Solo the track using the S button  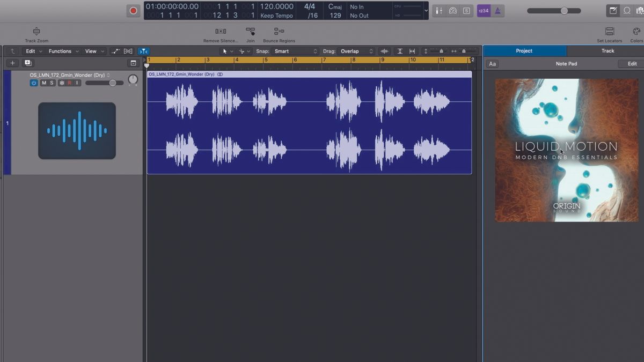coord(52,83)
